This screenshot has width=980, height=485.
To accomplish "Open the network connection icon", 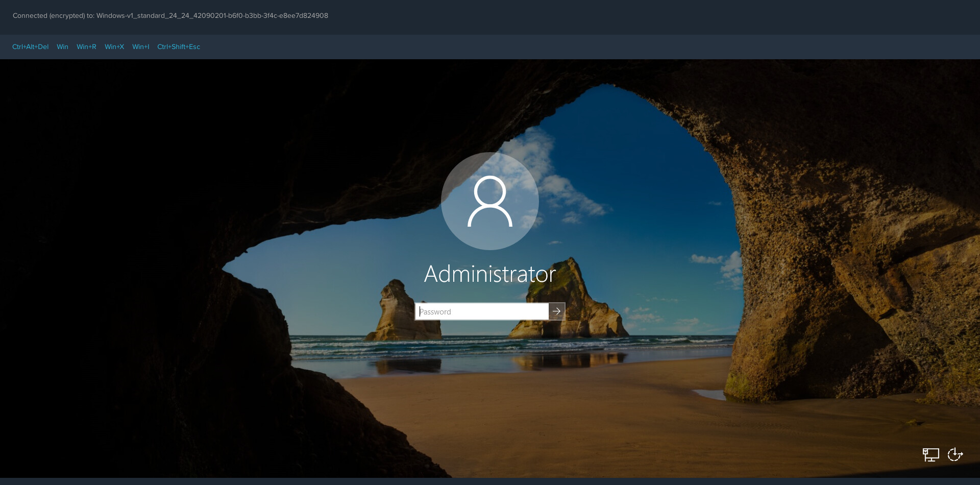I will tap(930, 454).
